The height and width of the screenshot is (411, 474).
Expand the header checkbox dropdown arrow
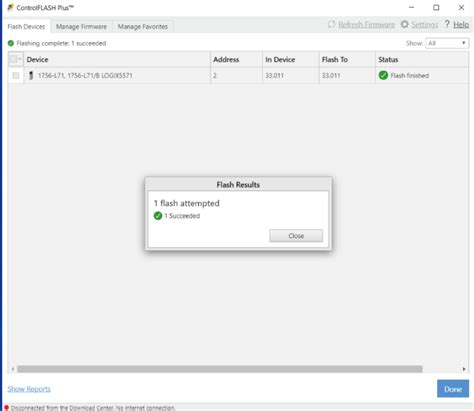[20, 59]
